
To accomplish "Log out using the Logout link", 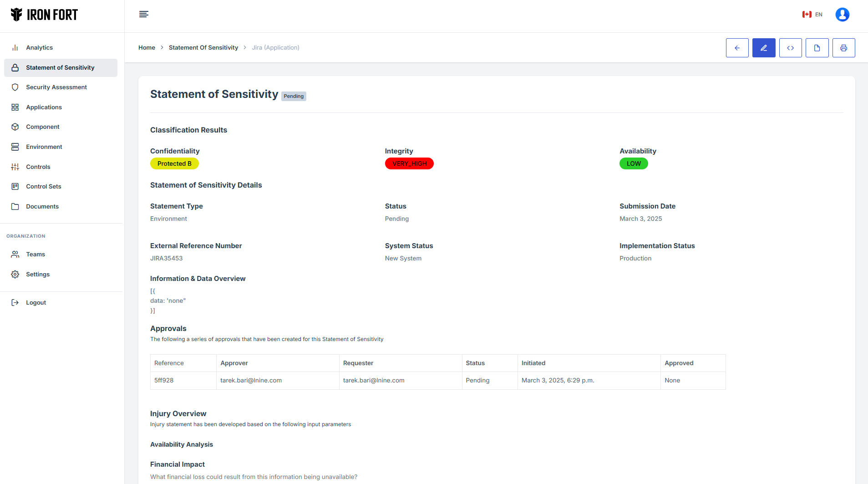I will [36, 303].
